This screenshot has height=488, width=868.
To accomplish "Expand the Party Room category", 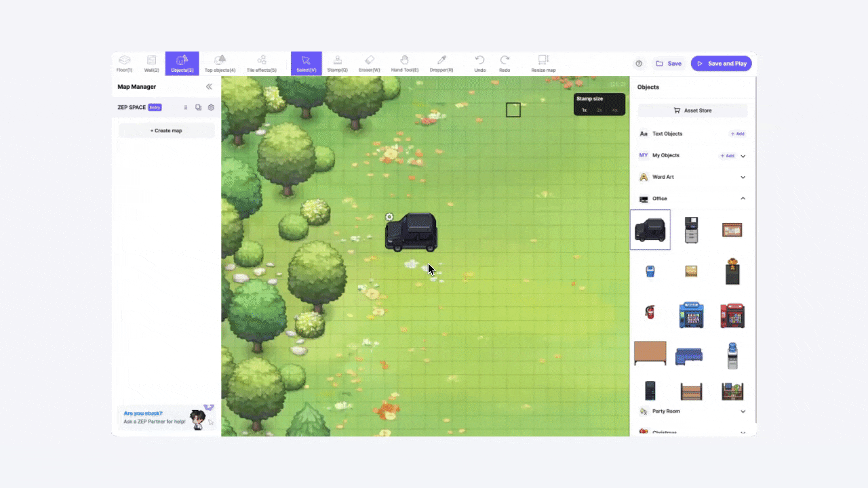I will [743, 411].
